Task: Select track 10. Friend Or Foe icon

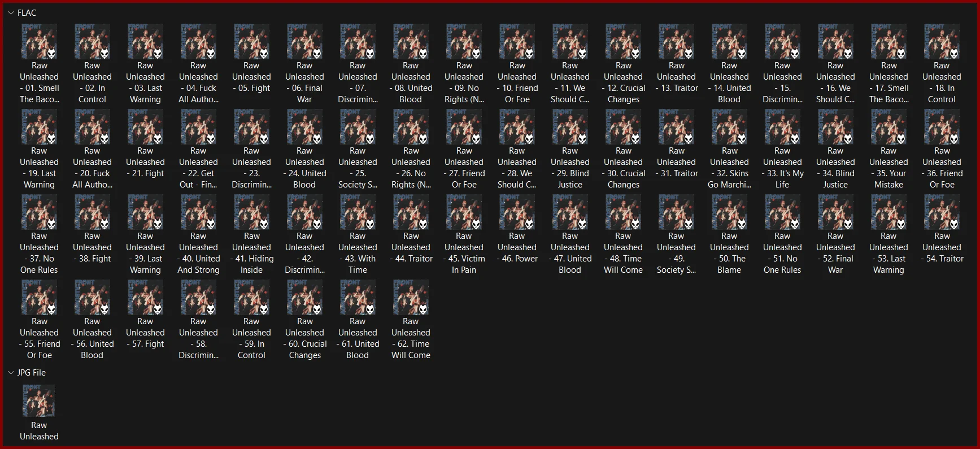Action: [x=517, y=42]
